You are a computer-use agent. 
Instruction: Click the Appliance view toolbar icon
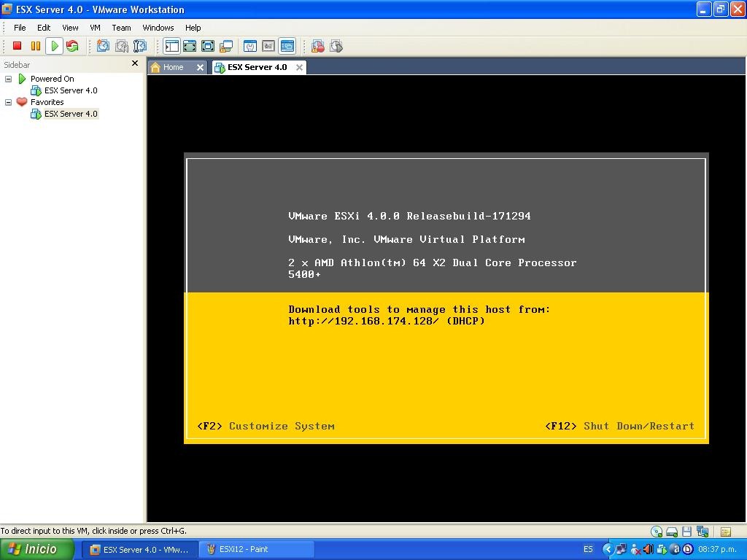click(268, 46)
